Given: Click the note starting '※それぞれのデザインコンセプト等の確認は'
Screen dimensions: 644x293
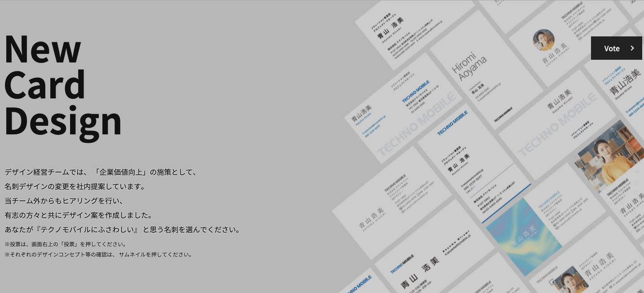Looking at the screenshot, I should [x=99, y=255].
